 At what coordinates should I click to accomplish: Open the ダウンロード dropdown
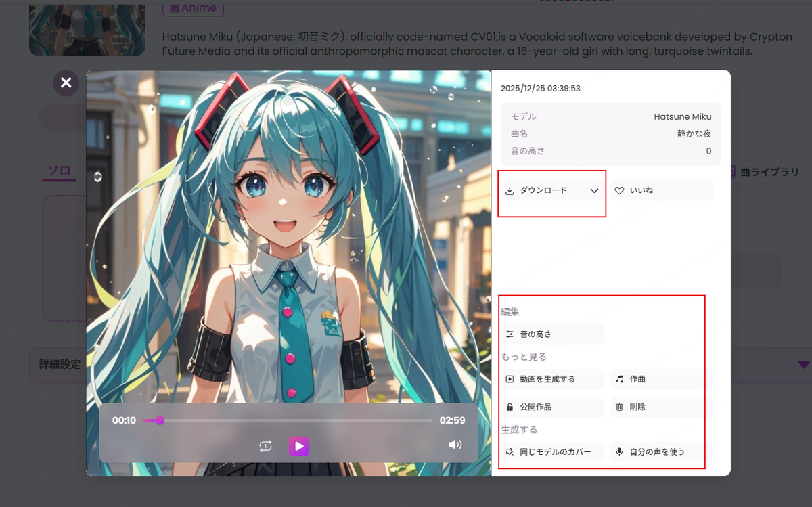click(x=551, y=190)
